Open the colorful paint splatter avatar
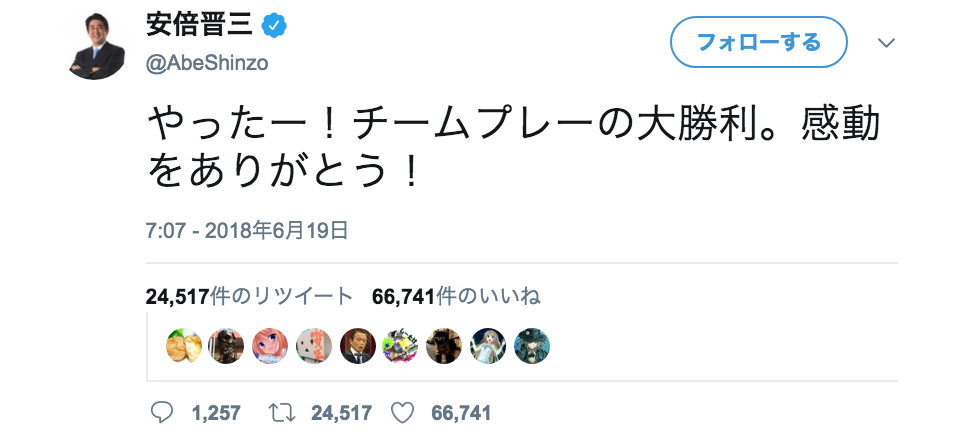The image size is (956, 440). 401,346
